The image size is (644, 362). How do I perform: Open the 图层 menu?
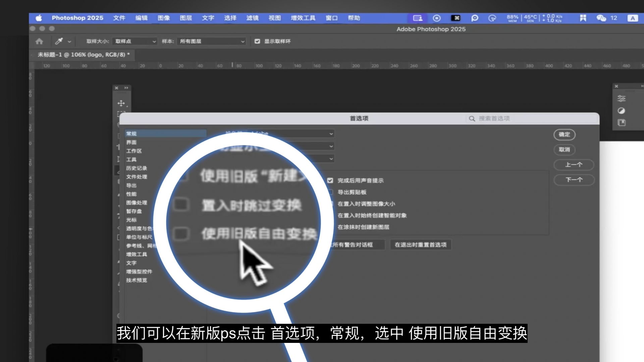[x=186, y=18]
